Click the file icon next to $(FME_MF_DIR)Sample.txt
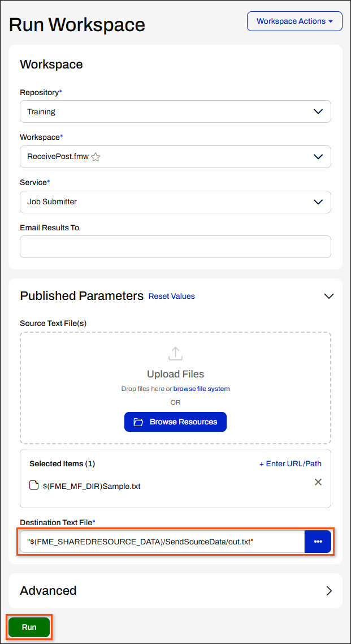 pyautogui.click(x=34, y=486)
